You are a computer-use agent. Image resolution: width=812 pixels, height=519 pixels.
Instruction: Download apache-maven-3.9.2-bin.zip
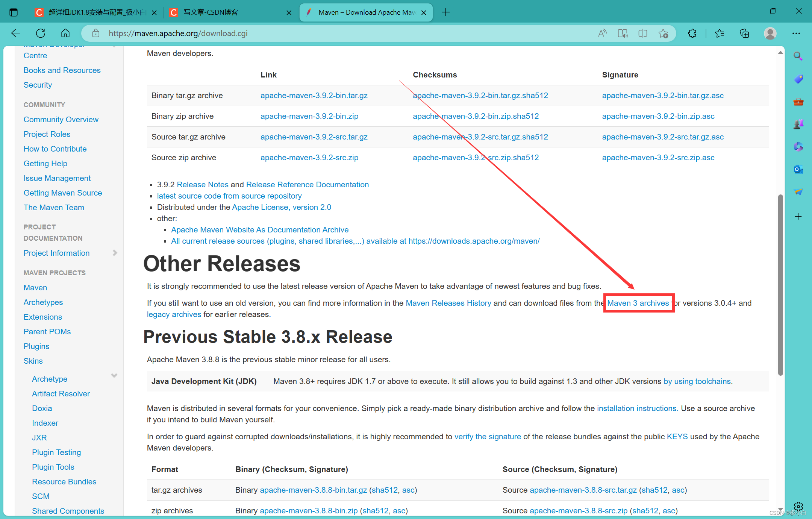[309, 116]
